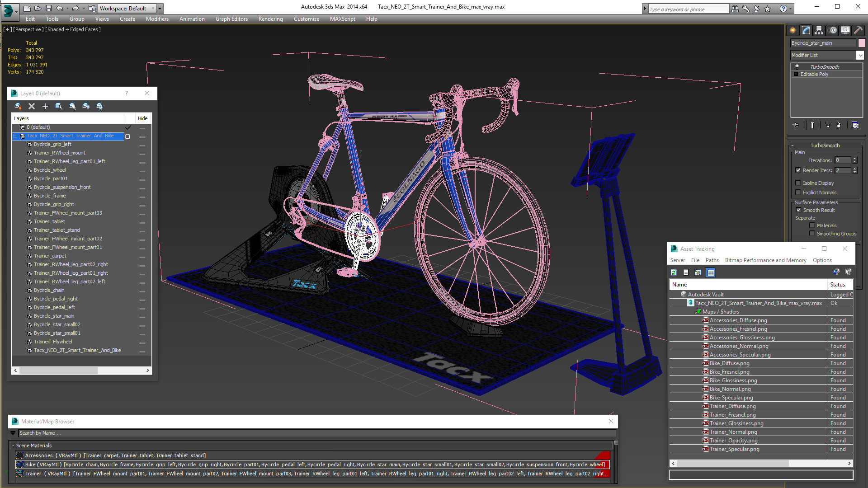
Task: Click Delete layer X icon in Layer dialog
Action: pyautogui.click(x=32, y=106)
